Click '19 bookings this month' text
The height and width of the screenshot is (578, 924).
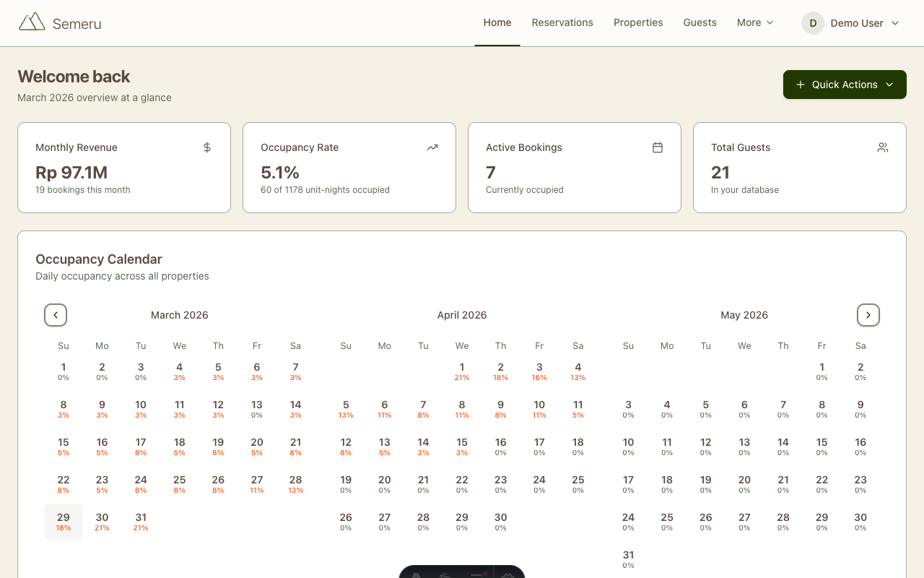tap(83, 190)
